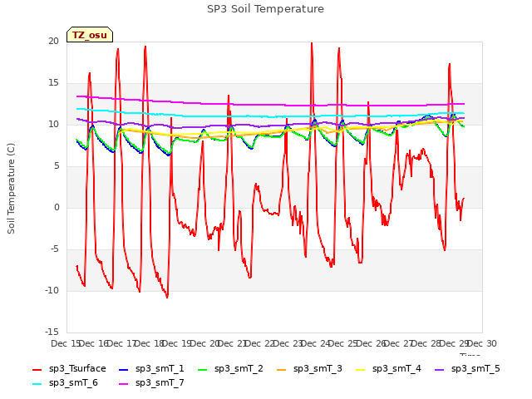Click the y-axis value 10
Image resolution: width=532 pixels, height=399 pixels.
(x=53, y=125)
